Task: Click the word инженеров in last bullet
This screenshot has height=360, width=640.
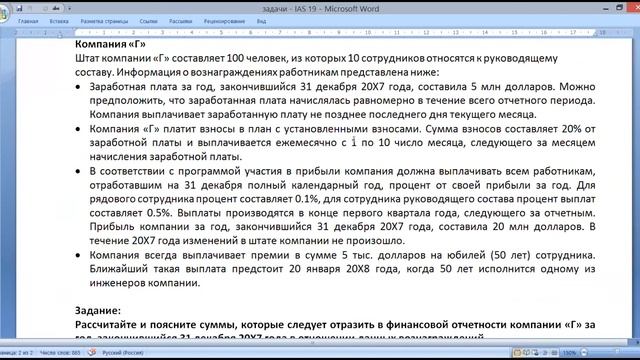Action: [x=117, y=283]
